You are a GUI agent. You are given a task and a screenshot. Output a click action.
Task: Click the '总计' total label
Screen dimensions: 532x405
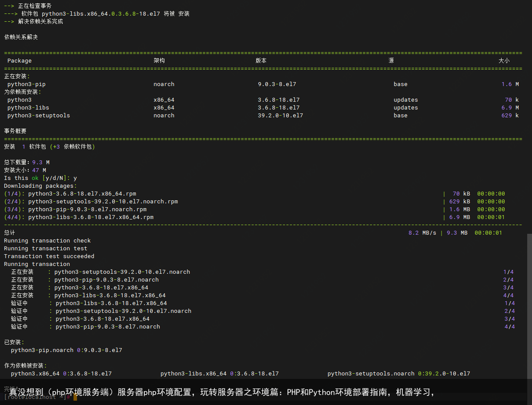(x=10, y=233)
